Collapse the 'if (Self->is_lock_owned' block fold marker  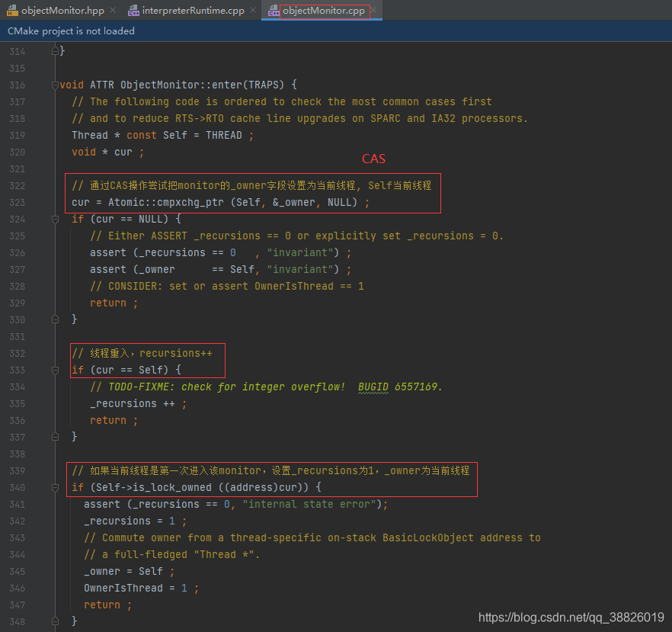point(55,487)
